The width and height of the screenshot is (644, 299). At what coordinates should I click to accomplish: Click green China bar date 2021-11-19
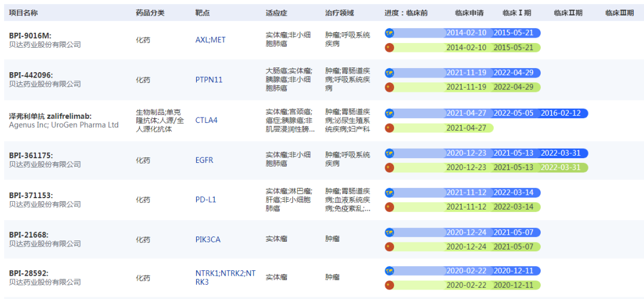[466, 87]
